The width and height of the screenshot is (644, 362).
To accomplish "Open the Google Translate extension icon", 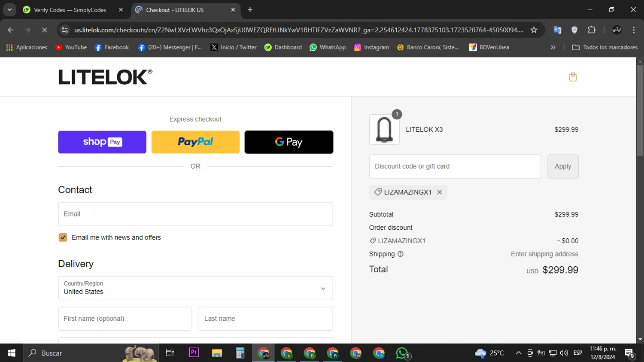I will pyautogui.click(x=557, y=30).
